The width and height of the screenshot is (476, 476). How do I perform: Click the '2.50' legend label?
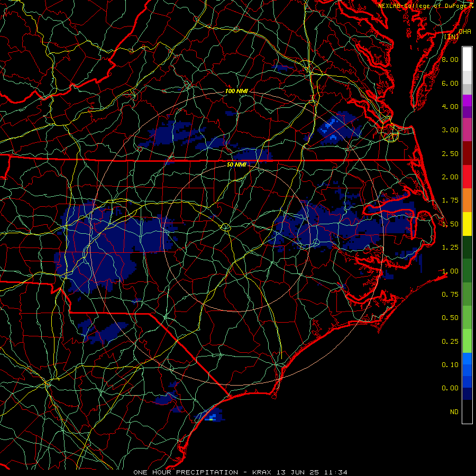point(450,153)
